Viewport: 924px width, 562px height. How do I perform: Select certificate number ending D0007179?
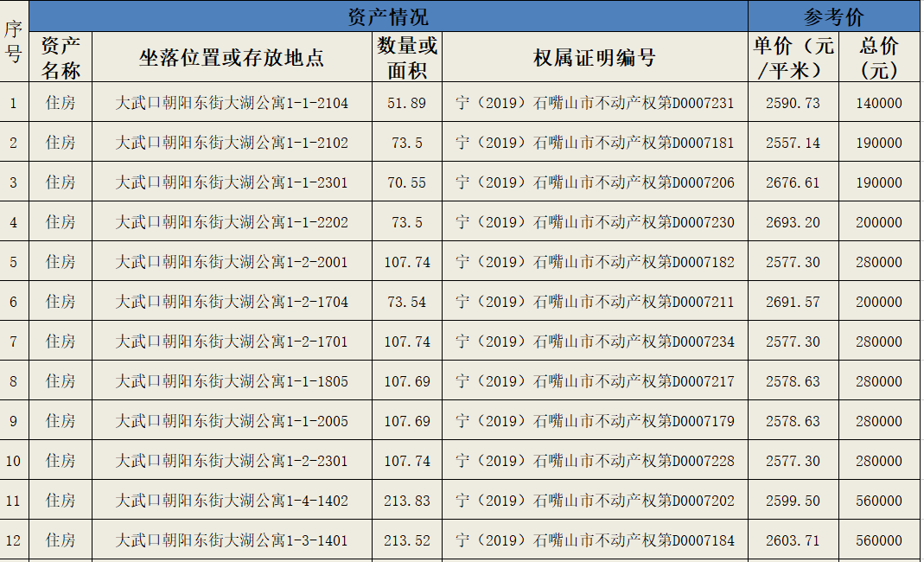coord(595,421)
